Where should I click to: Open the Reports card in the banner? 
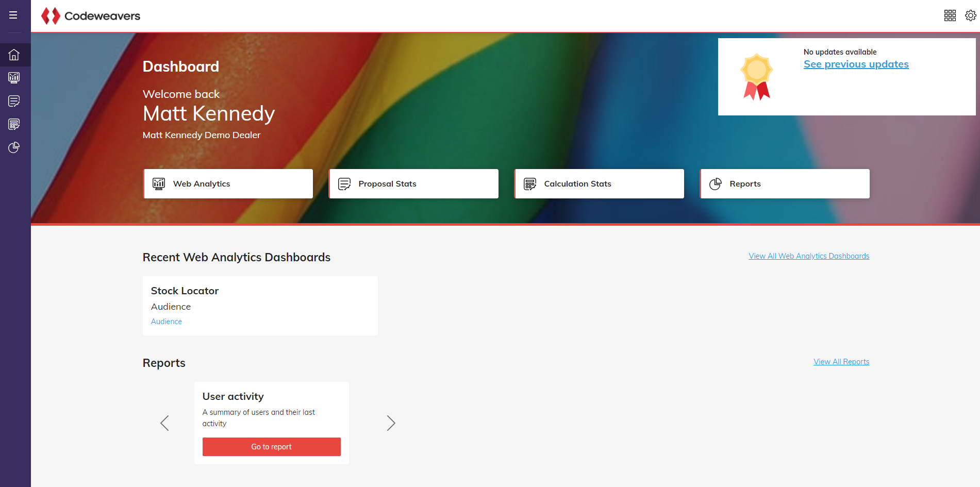[x=785, y=183]
